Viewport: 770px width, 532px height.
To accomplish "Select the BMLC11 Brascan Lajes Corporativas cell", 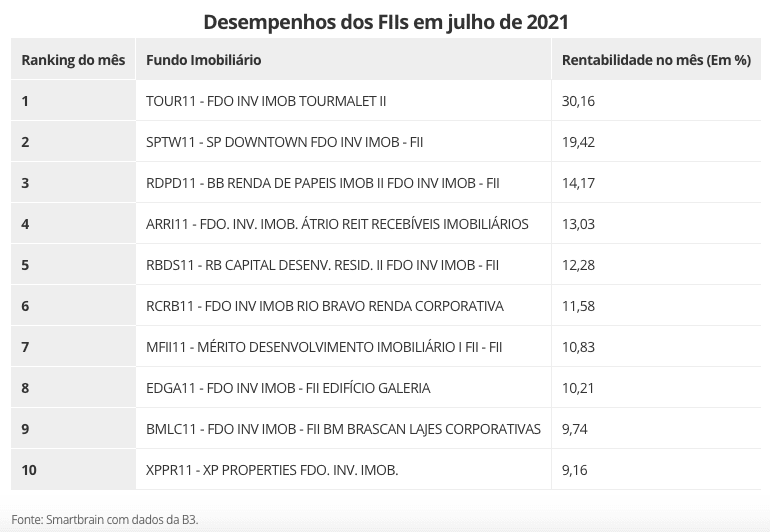I will 343,429.
